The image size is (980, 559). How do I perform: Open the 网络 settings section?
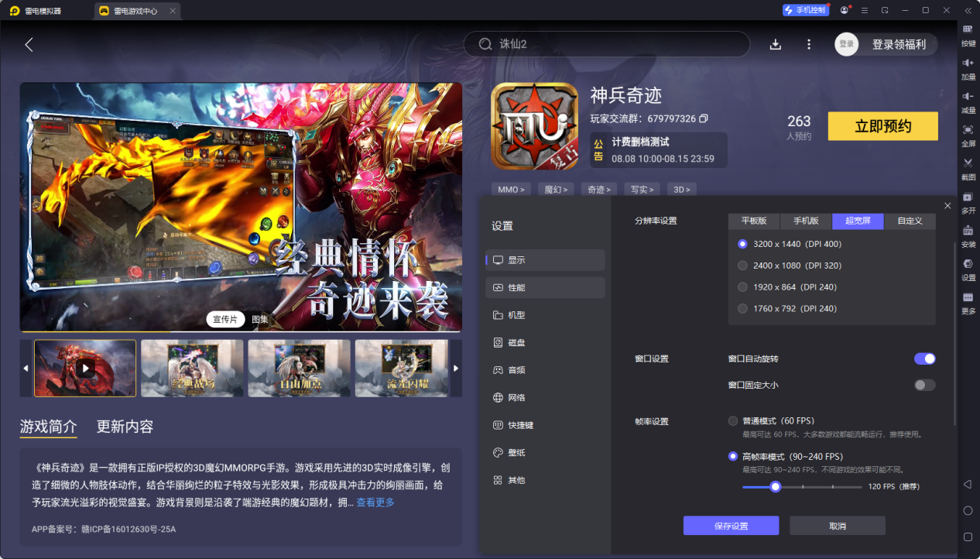coord(545,397)
